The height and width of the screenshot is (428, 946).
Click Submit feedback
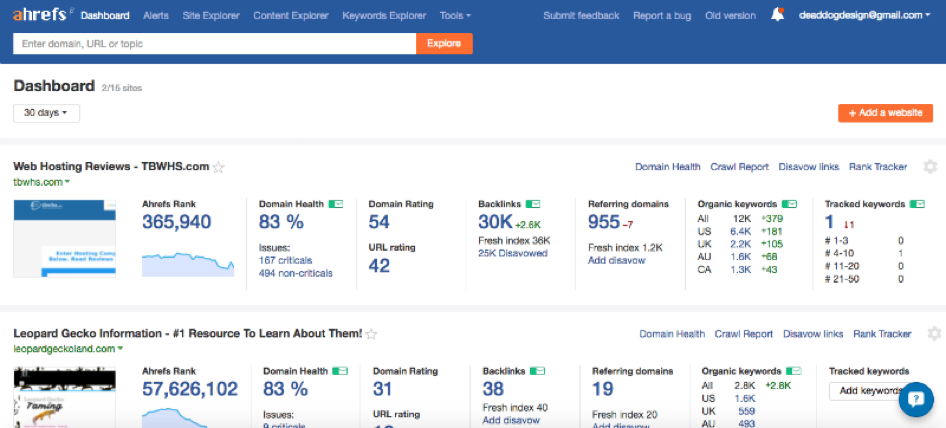click(581, 16)
